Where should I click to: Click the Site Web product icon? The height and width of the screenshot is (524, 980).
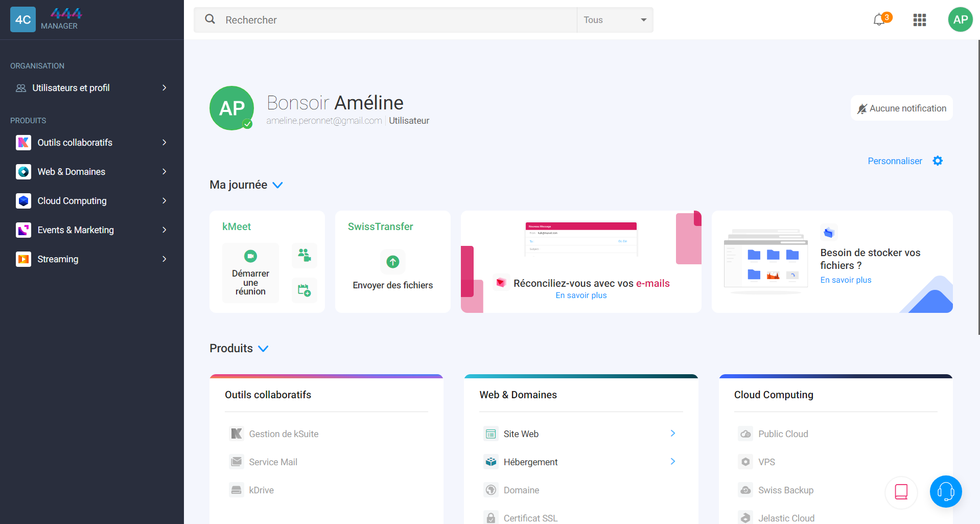(x=491, y=434)
